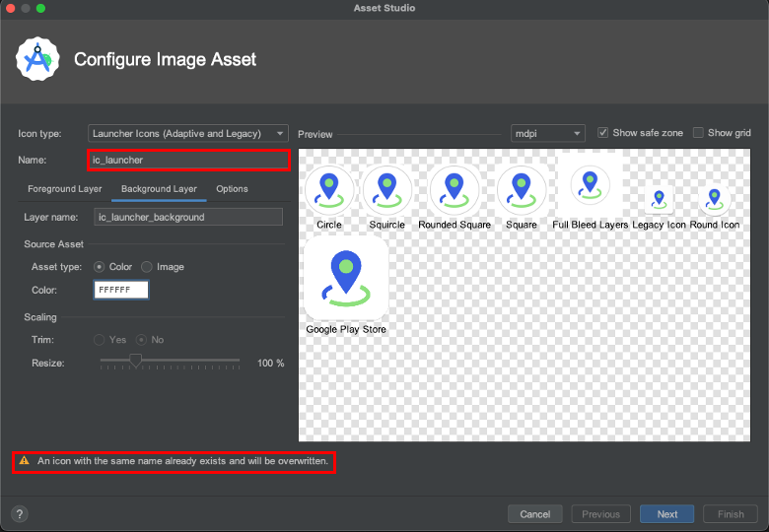Click the Legacy Icon caption
The image size is (769, 532).
click(659, 225)
